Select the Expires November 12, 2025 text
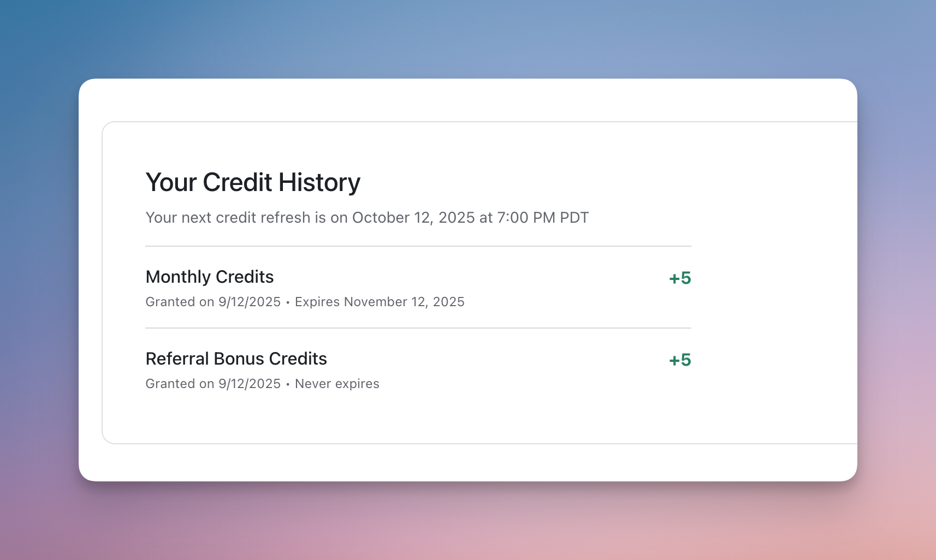The image size is (936, 560). click(x=380, y=302)
